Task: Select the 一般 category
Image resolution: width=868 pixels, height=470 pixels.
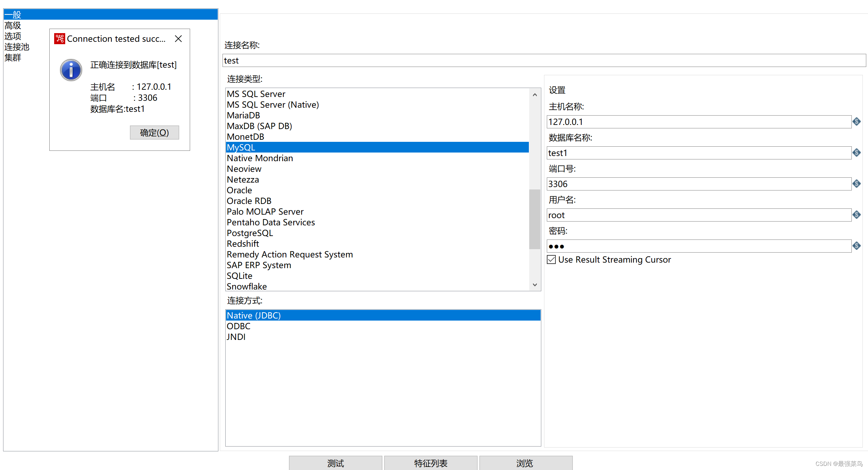Action: (110, 15)
